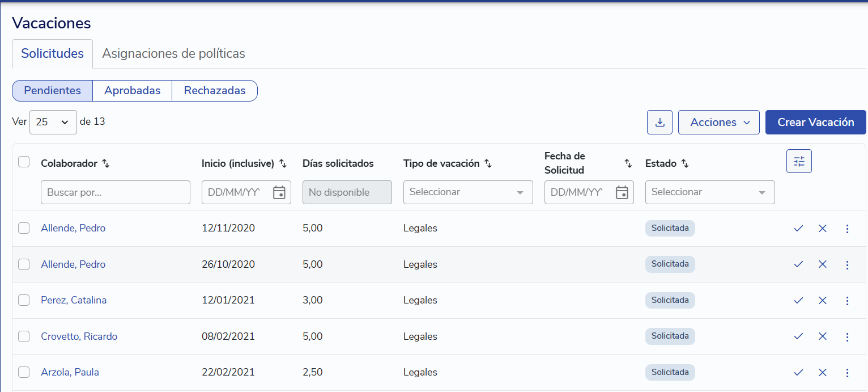The width and height of the screenshot is (868, 392).
Task: Click the download export icon button
Action: [659, 123]
